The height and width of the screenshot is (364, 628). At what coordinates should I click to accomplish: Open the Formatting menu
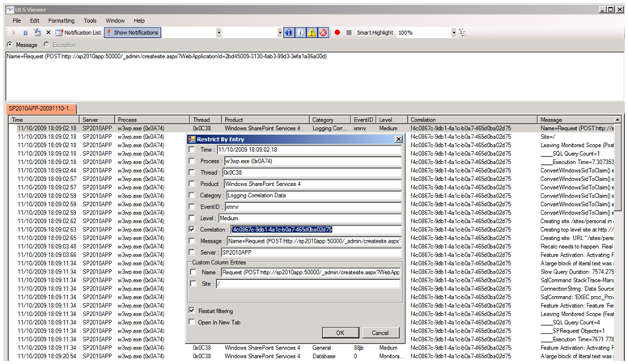pyautogui.click(x=61, y=19)
